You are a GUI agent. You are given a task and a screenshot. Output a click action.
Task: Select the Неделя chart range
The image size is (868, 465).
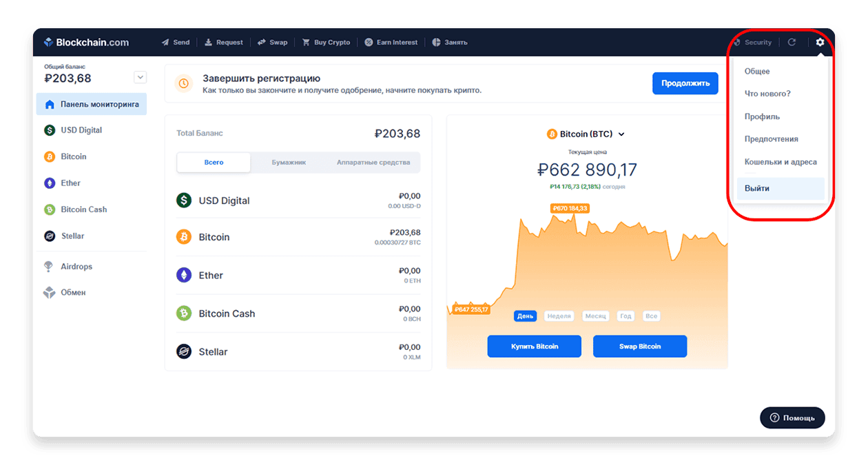point(559,316)
